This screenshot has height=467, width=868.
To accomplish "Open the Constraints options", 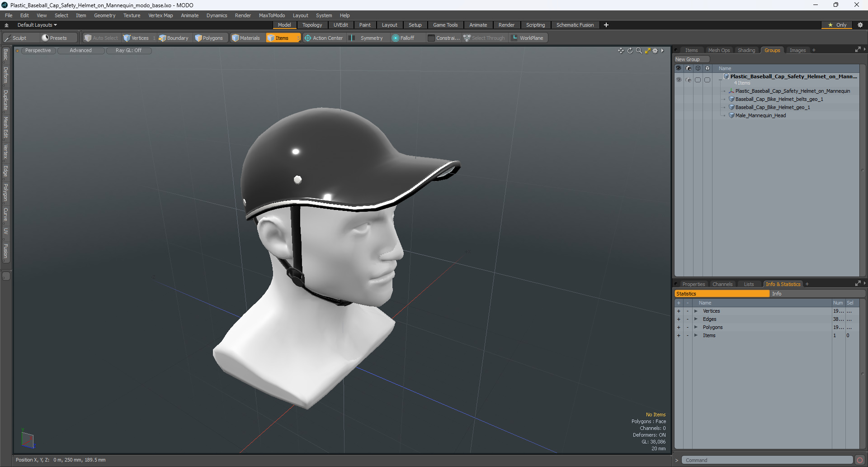I will point(443,38).
